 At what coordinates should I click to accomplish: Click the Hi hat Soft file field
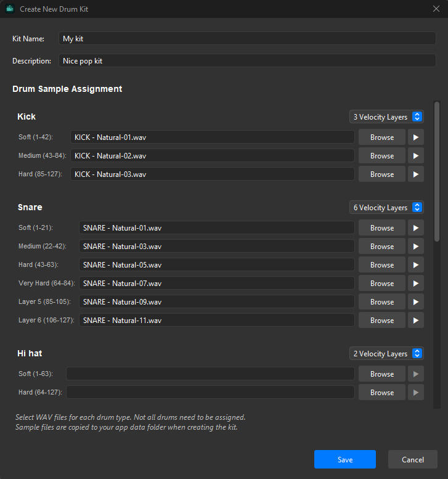tap(210, 374)
